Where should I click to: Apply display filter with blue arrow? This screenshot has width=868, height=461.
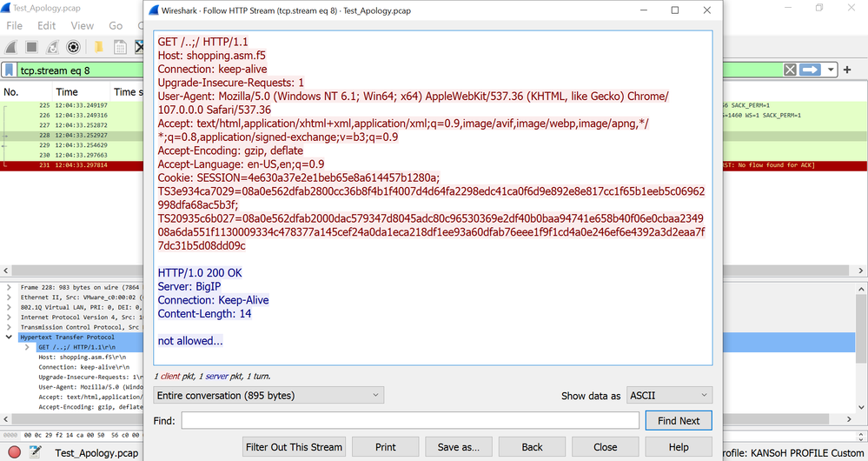811,70
